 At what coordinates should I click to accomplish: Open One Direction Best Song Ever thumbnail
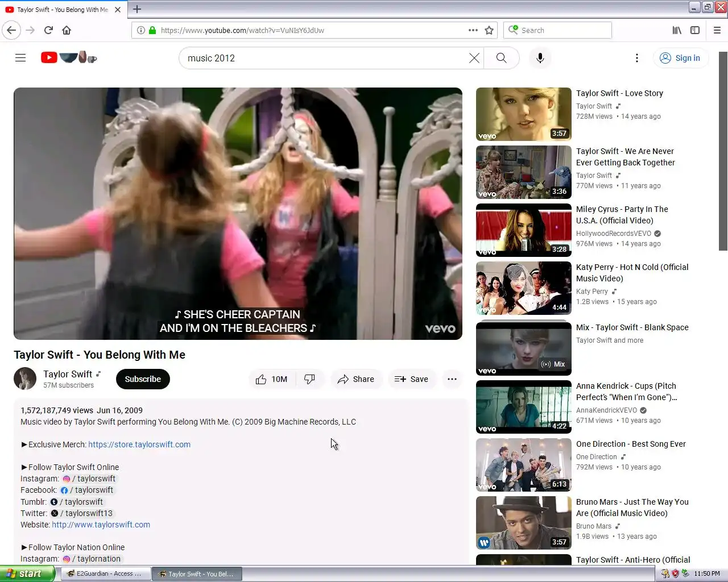[x=524, y=465]
